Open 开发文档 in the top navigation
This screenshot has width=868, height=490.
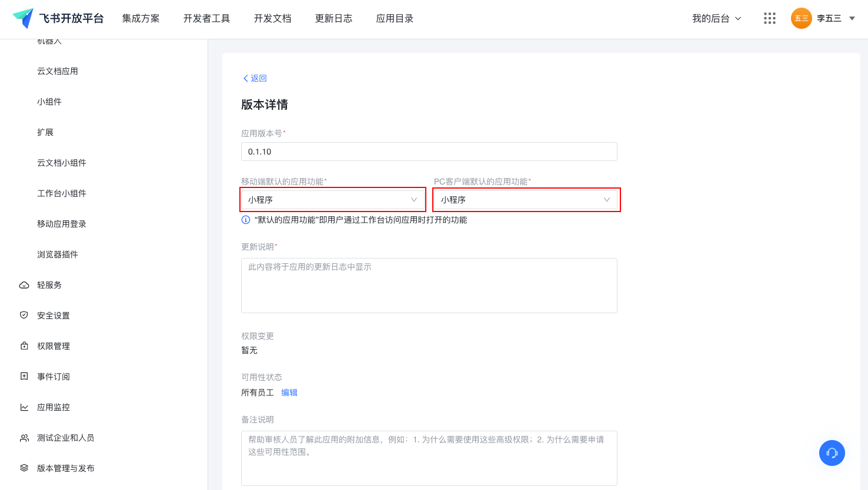(272, 18)
